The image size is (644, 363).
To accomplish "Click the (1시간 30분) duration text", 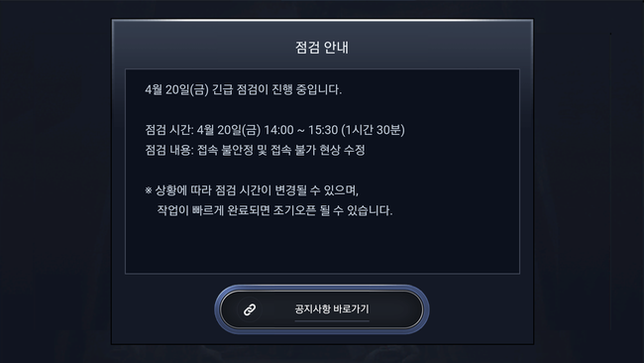I will click(373, 130).
